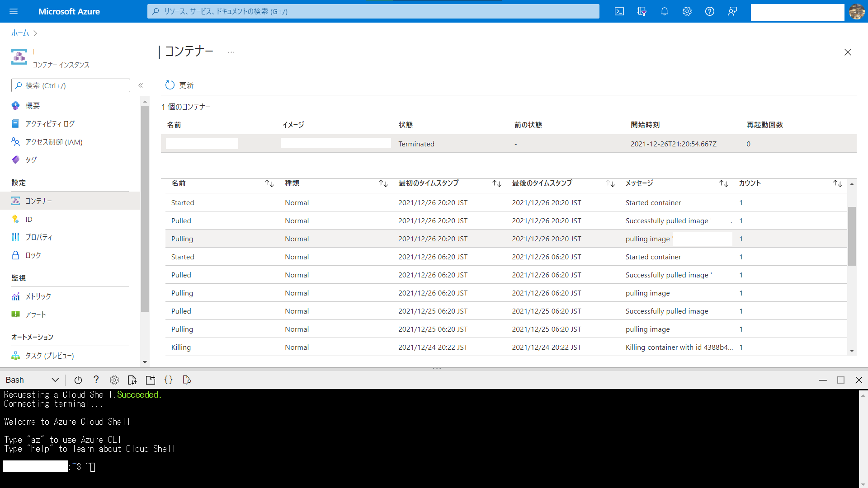Select the Started event at 2021/12/26 06:20
This screenshot has width=868, height=488.
tap(506, 257)
